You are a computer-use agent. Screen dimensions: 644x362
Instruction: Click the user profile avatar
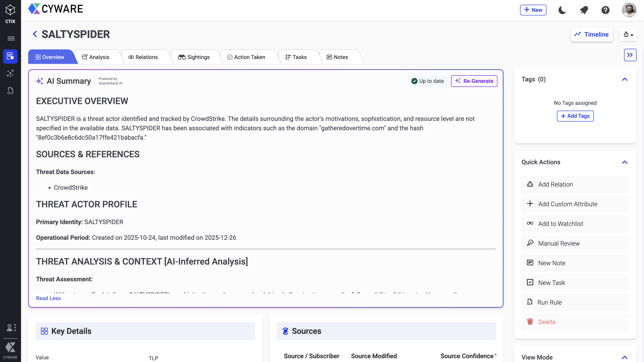[629, 10]
